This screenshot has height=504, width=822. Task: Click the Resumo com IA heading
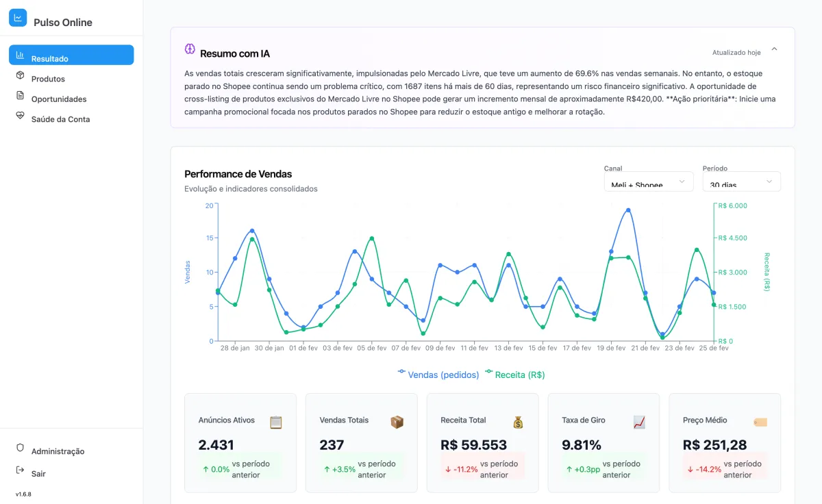point(235,53)
